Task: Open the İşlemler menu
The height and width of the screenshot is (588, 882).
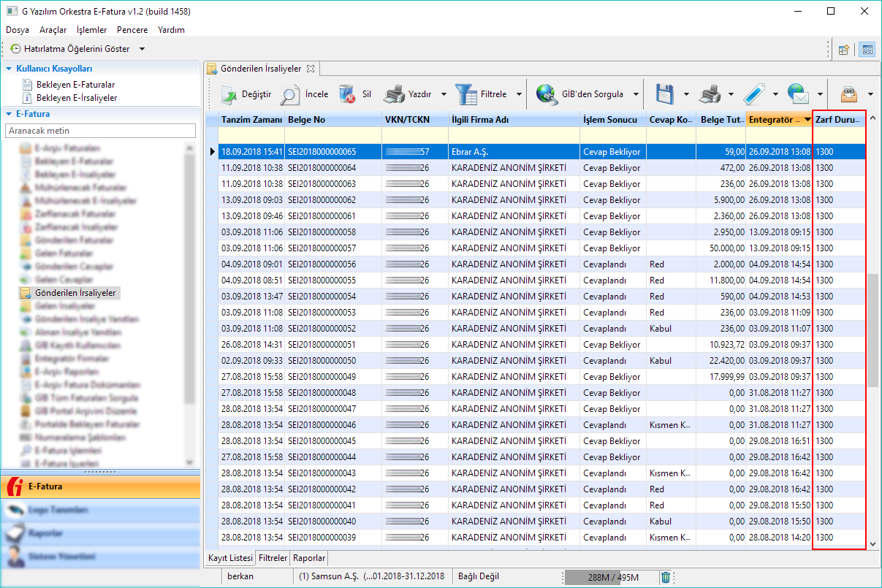Action: [91, 30]
